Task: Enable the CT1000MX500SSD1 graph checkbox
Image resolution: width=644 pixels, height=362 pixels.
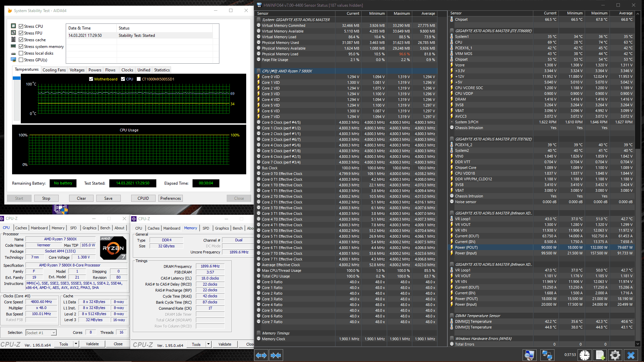Action: (x=139, y=79)
